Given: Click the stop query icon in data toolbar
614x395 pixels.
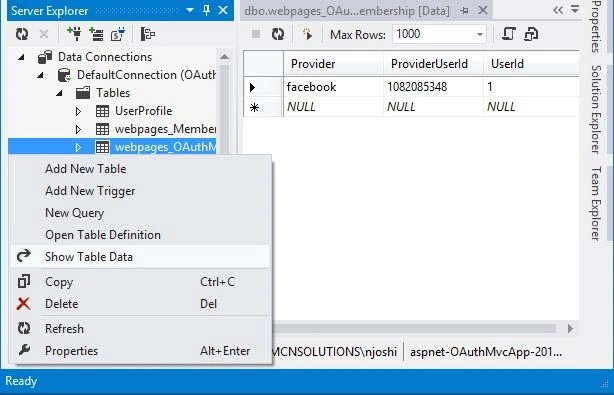Looking at the screenshot, I should click(x=256, y=34).
